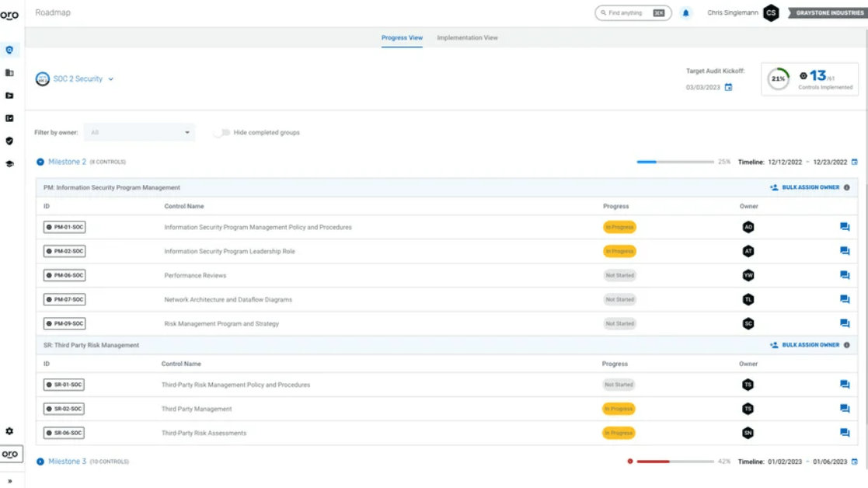Collapse the Milestone 2 section
This screenshot has width=868, height=488.
coord(40,162)
